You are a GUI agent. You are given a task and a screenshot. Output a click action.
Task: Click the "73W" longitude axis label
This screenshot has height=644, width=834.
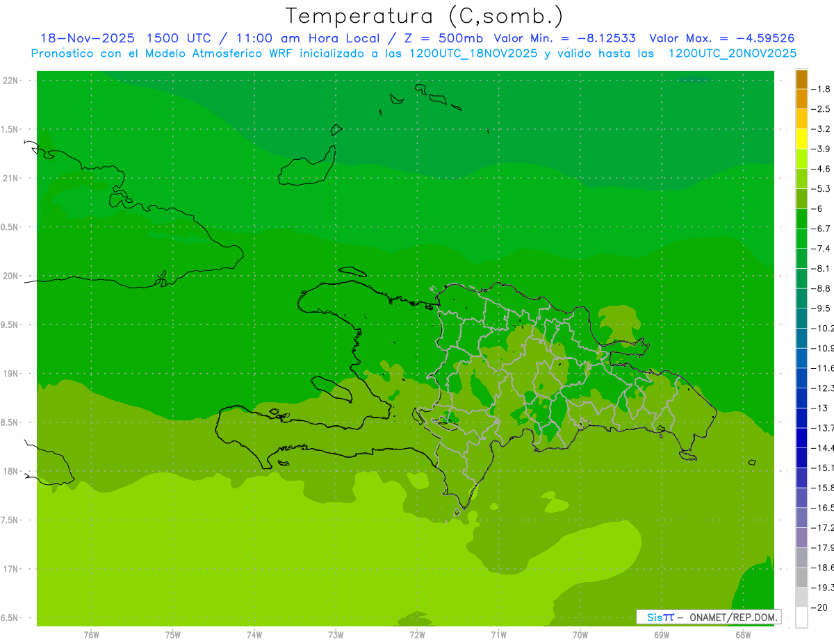click(336, 635)
